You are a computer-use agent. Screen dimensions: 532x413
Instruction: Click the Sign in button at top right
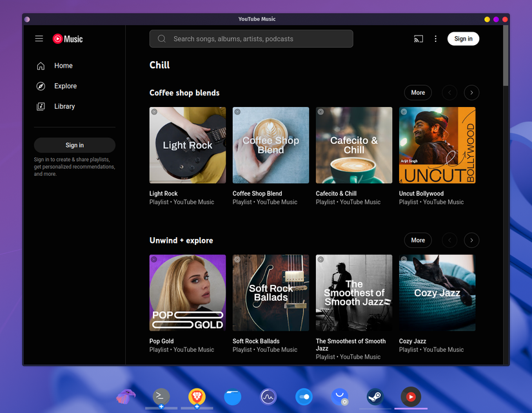pos(463,39)
